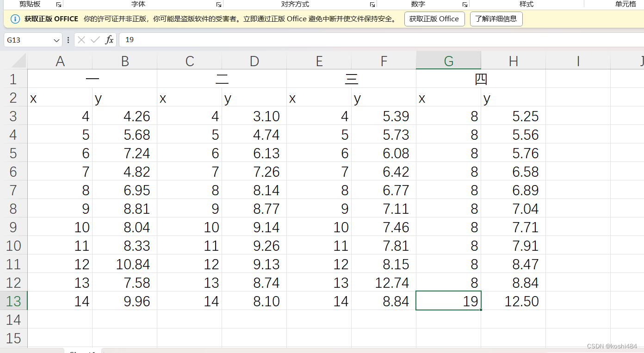Screen dimensions: 644x353
Task: Select empty cell I7
Action: pos(578,190)
